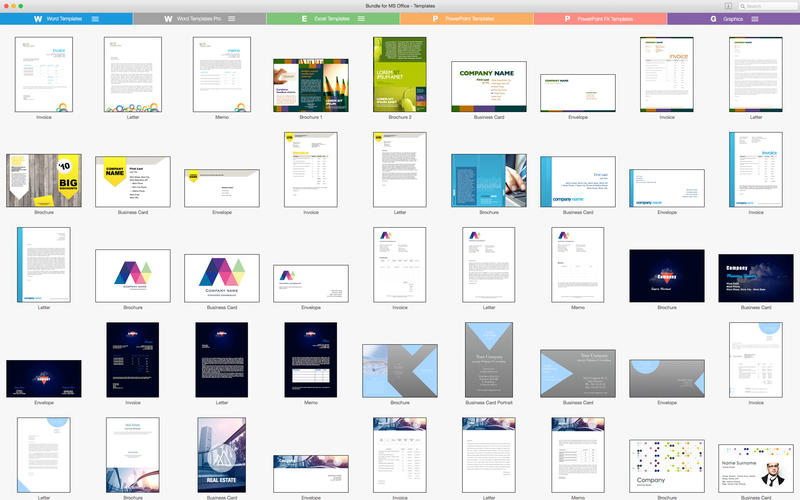Select the Brochure 2 green template
Image resolution: width=800 pixels, height=500 pixels.
(399, 74)
